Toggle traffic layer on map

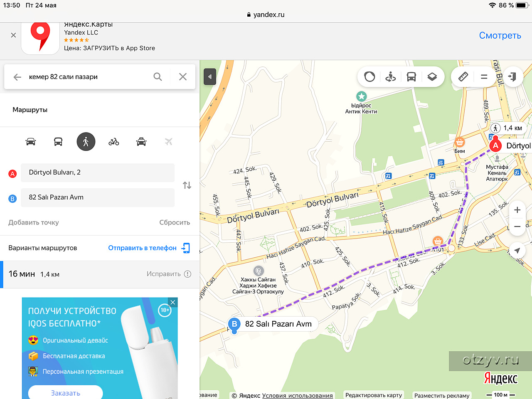tap(369, 77)
